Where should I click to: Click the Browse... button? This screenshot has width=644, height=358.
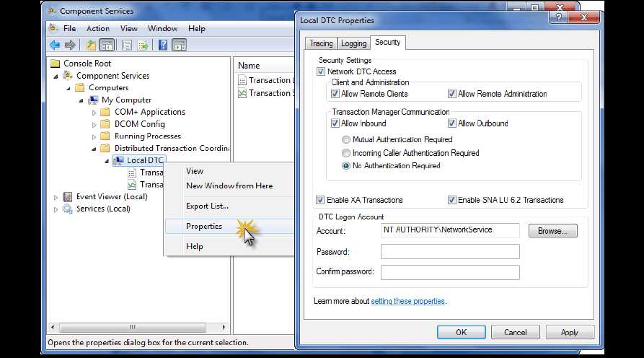pyautogui.click(x=553, y=231)
